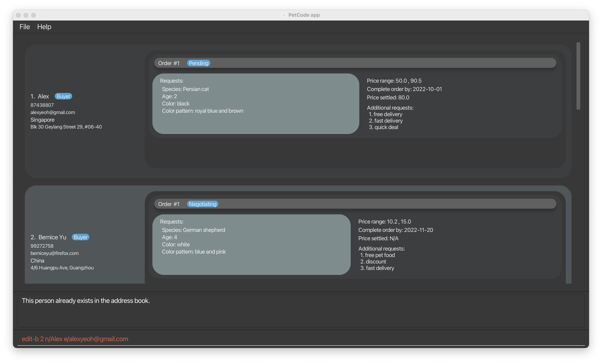The image size is (602, 364).
Task: Click the PetCode app title bar icon
Action: 284,15
